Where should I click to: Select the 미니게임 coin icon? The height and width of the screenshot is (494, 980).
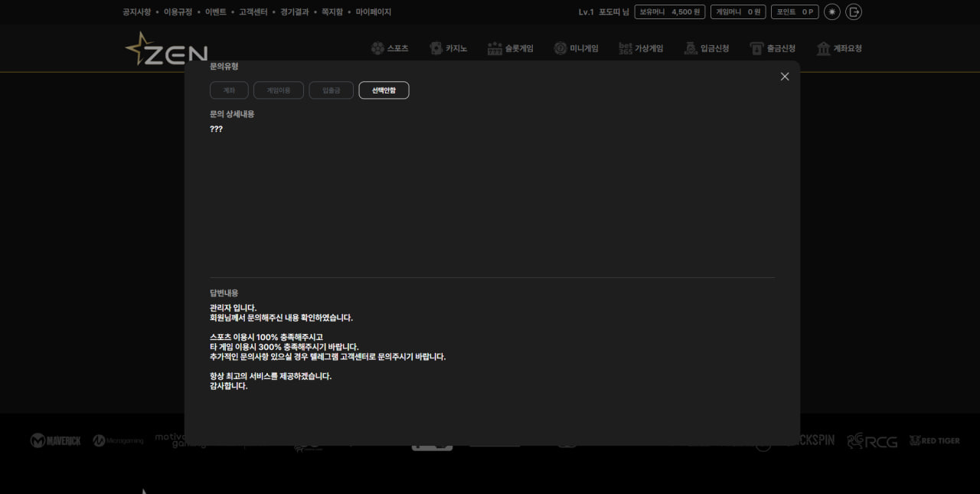[x=560, y=48]
